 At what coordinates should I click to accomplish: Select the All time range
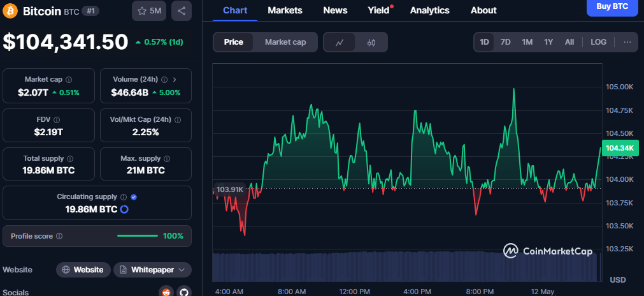point(569,42)
